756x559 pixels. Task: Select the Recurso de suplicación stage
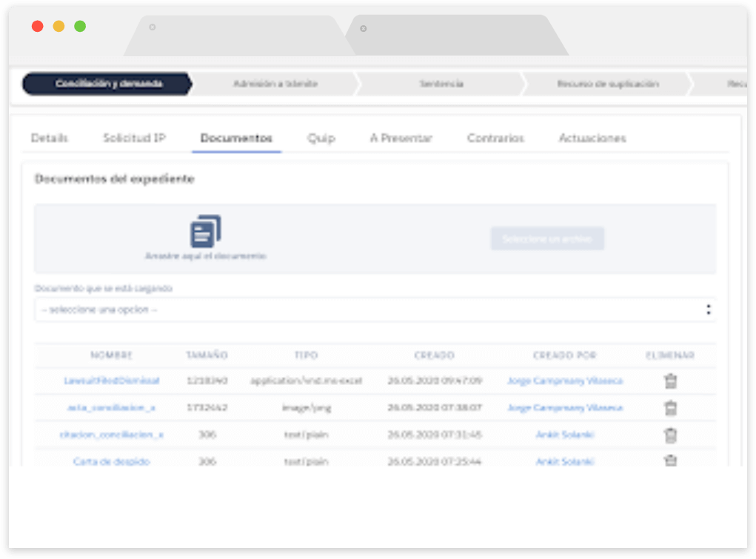click(x=607, y=84)
